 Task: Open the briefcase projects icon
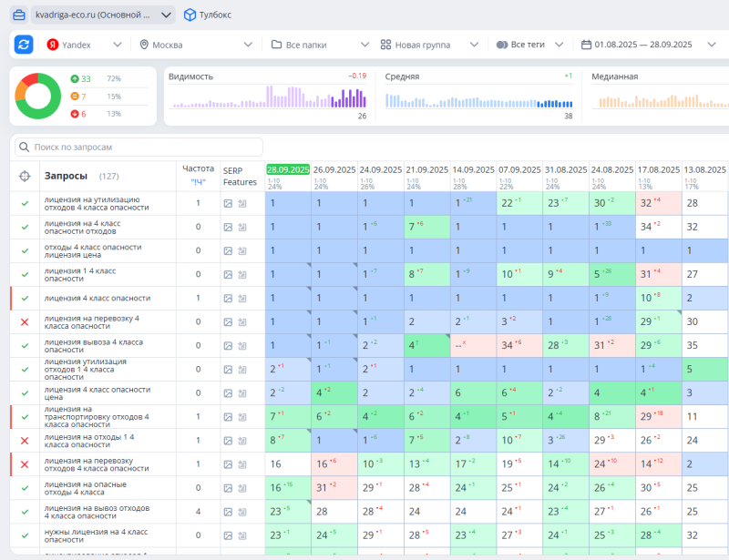[19, 15]
